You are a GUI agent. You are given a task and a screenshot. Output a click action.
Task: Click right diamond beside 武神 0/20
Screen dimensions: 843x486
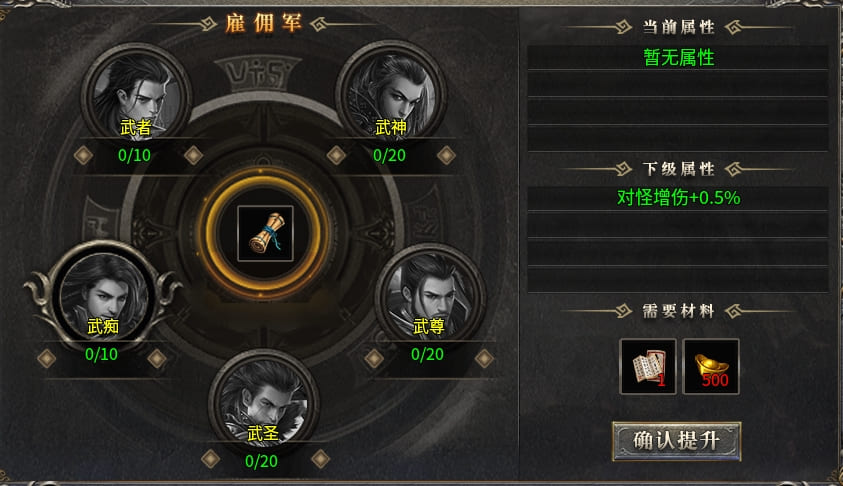[446, 155]
